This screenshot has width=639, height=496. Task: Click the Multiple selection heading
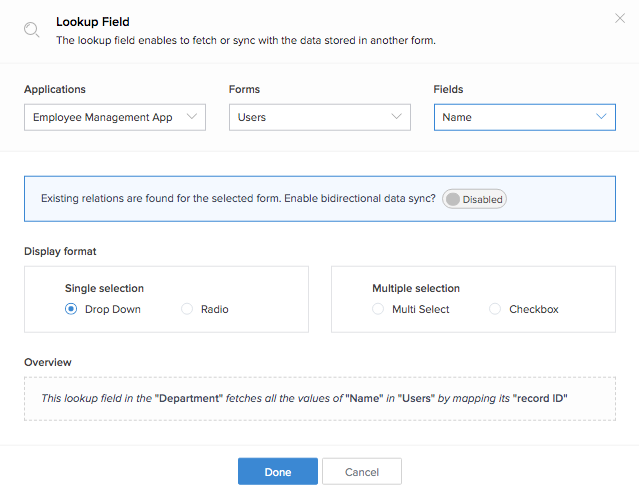416,288
